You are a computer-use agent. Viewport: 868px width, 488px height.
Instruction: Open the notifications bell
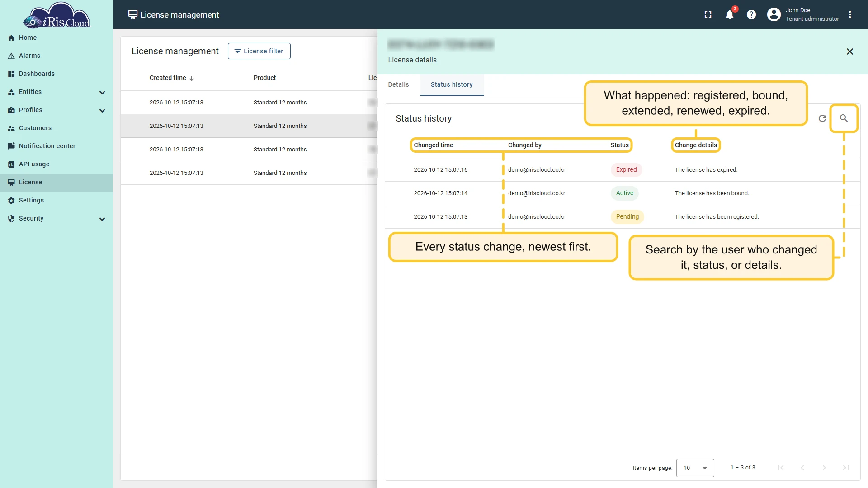pos(730,14)
